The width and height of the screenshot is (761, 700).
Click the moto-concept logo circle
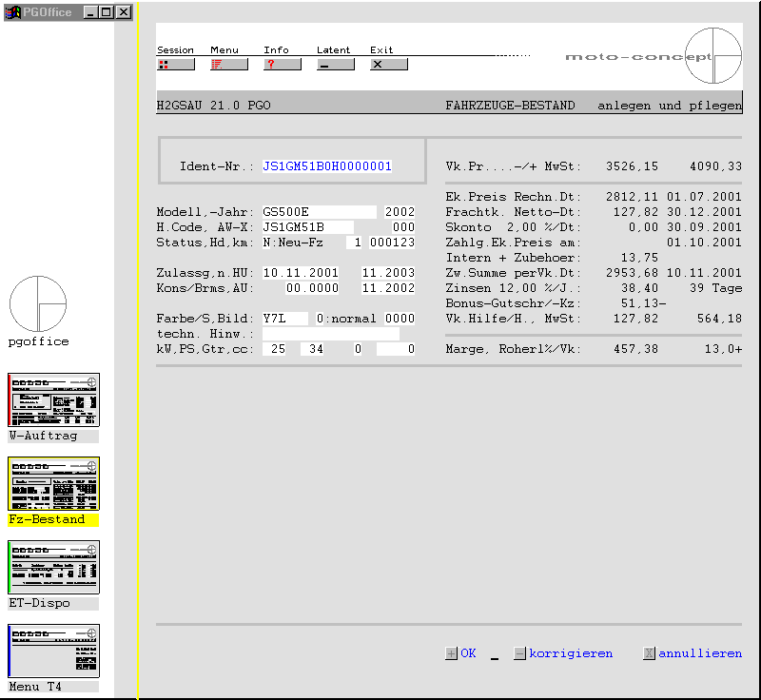[x=712, y=56]
